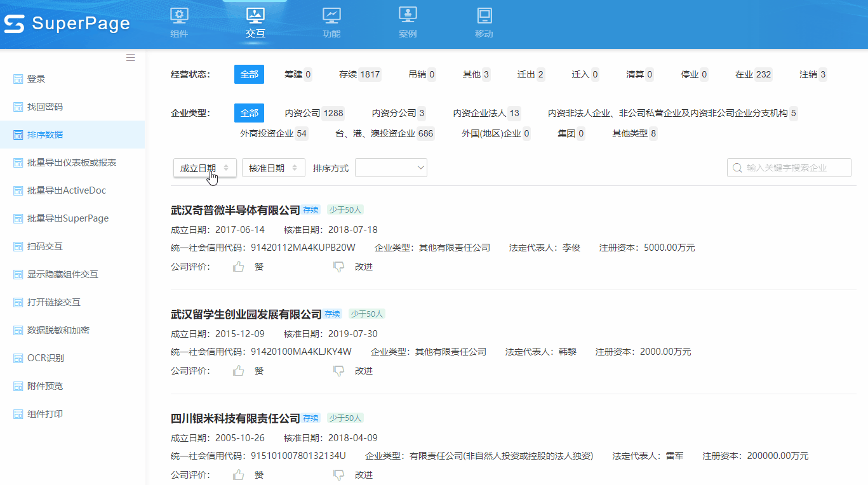Select 存续 1817 operating status filter
This screenshot has height=485, width=868.
359,74
